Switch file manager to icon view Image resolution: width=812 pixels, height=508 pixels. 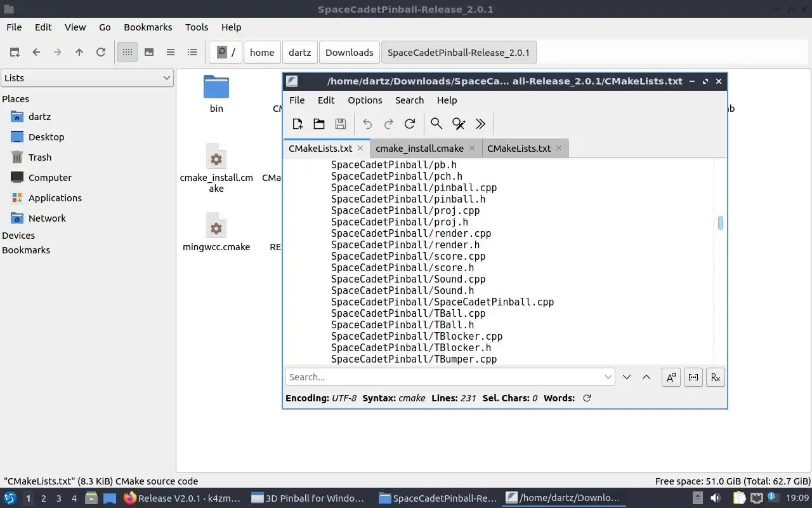coord(128,53)
